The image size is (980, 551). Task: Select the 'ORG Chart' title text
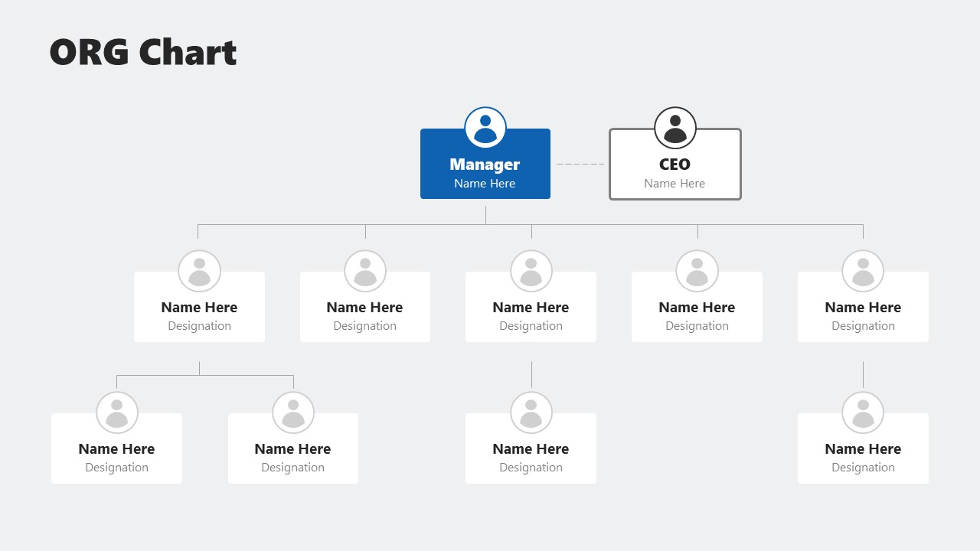click(x=143, y=53)
